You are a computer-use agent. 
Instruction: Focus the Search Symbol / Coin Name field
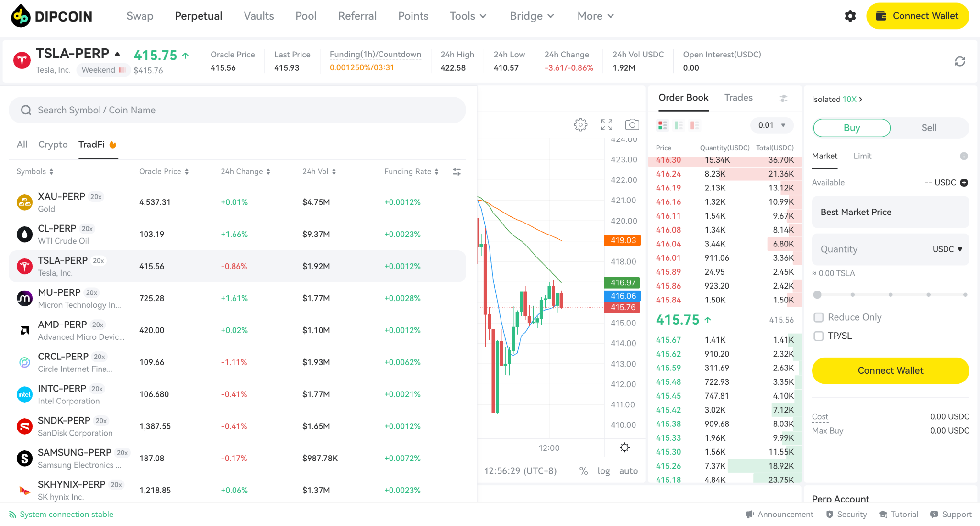pos(237,110)
